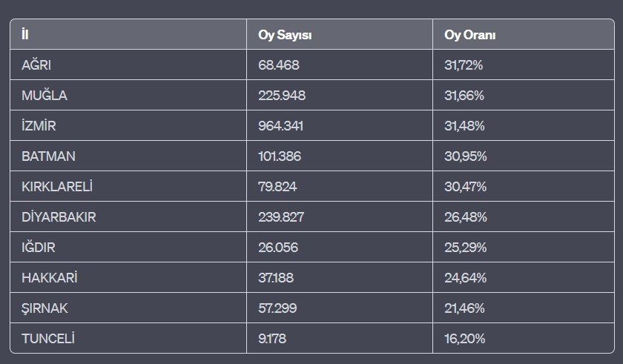Select the AĞRI province cell
Screen dimensions: 623x364
coord(36,65)
